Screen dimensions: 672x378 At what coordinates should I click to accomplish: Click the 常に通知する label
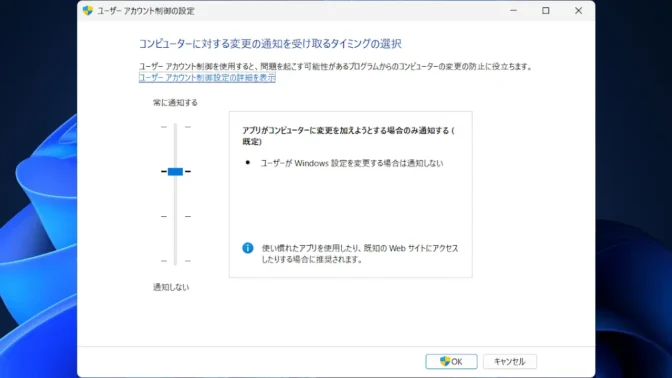coord(175,102)
